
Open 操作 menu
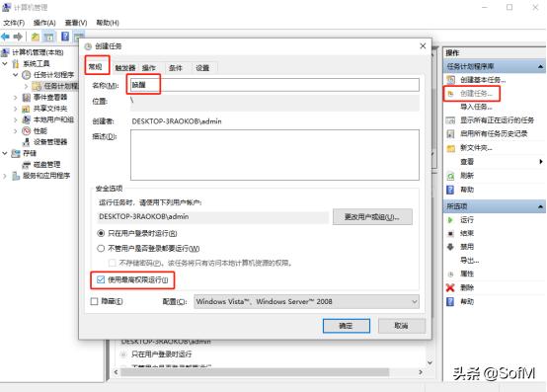pyautogui.click(x=44, y=23)
